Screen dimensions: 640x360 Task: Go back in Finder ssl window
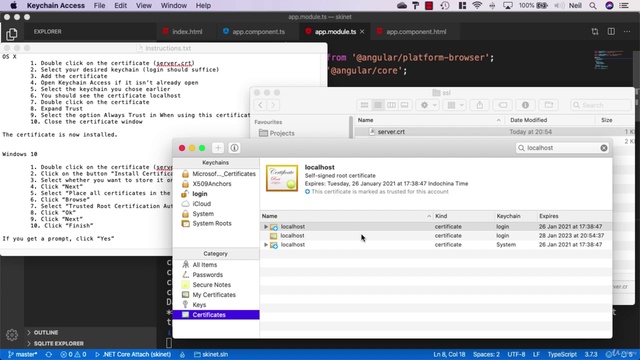pos(260,105)
